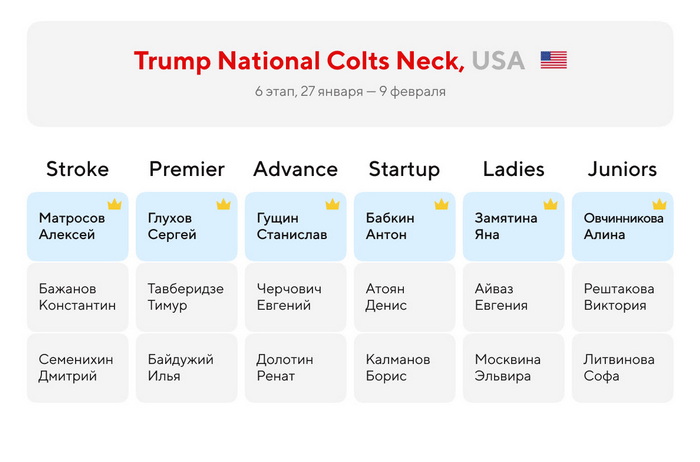This screenshot has height=462, width=700.
Task: Select the Startup category heading
Action: [404, 170]
